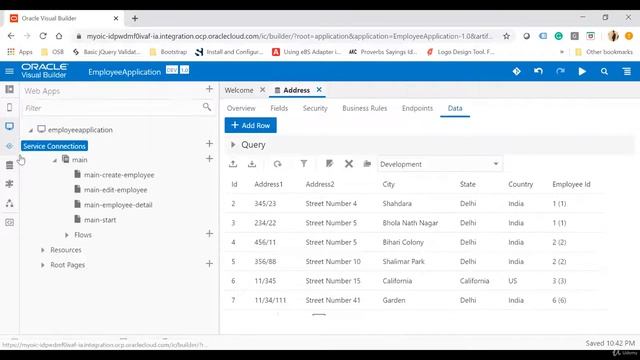Open the Components navigator icon
The image size is (640, 360).
click(9, 184)
